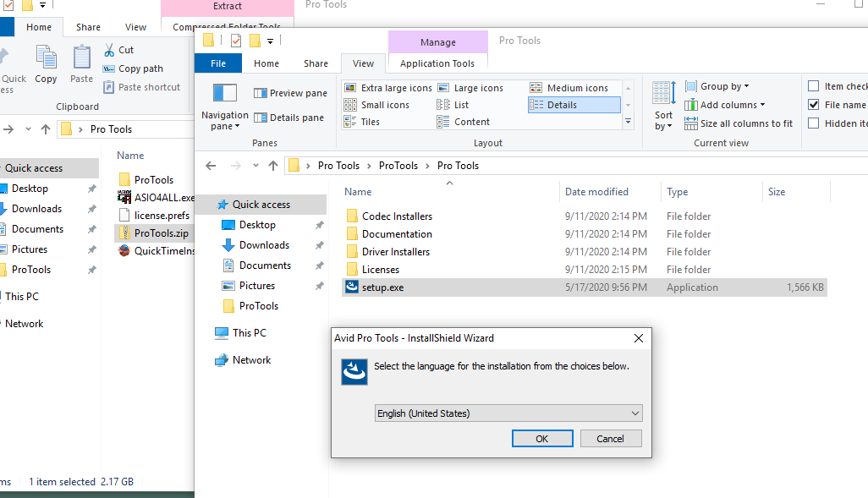
Task: Expand the Group by dropdown
Action: (x=717, y=86)
